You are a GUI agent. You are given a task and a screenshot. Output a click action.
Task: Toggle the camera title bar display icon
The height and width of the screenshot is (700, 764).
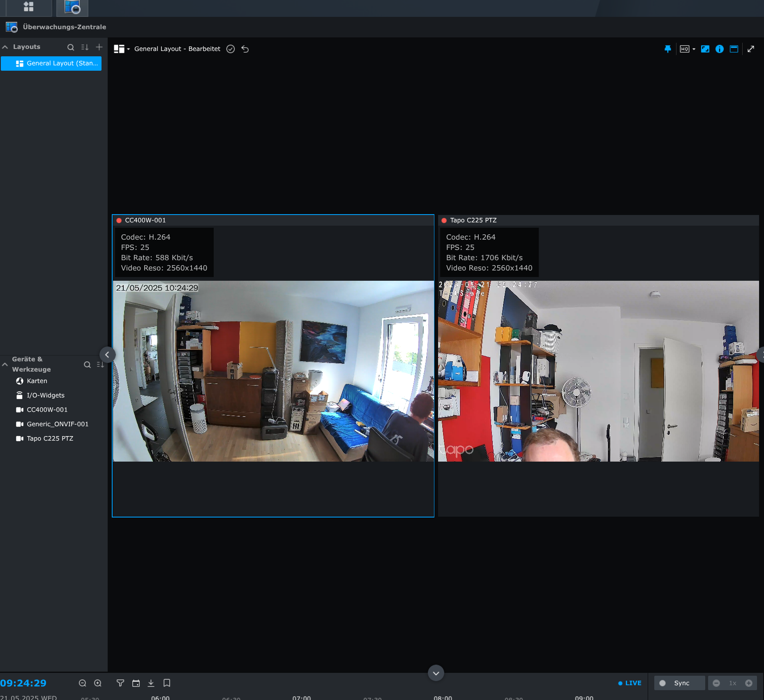tap(734, 49)
